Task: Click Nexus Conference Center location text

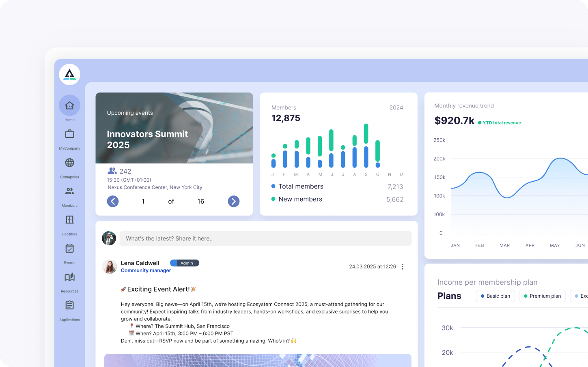Action: 155,187
